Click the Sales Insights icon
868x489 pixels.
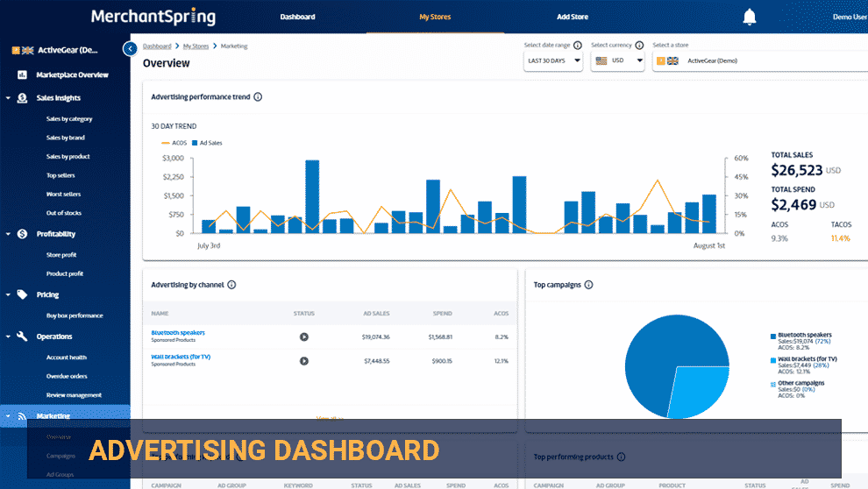(x=22, y=98)
